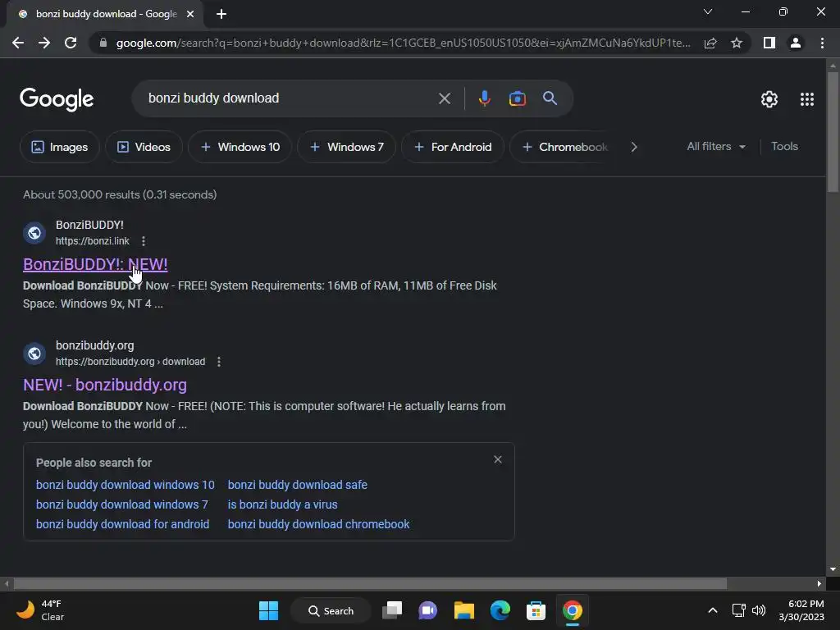Open the Chrome side panel
840x630 pixels.
click(x=769, y=43)
